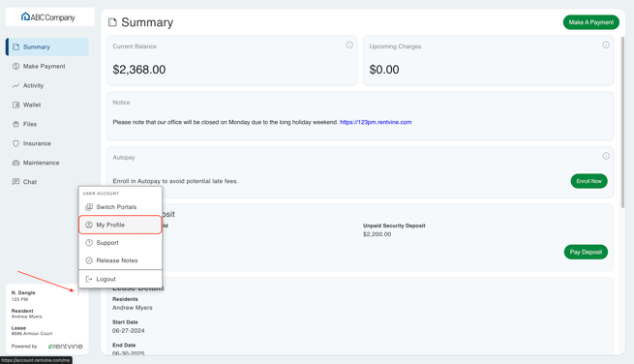This screenshot has width=634, height=364.
Task: Click the Insurance shield icon
Action: pos(15,143)
